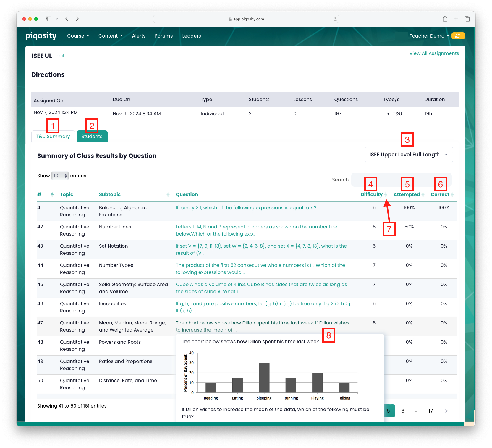Open the Safari sidebar toggle icon
The image size is (492, 448).
pyautogui.click(x=48, y=19)
